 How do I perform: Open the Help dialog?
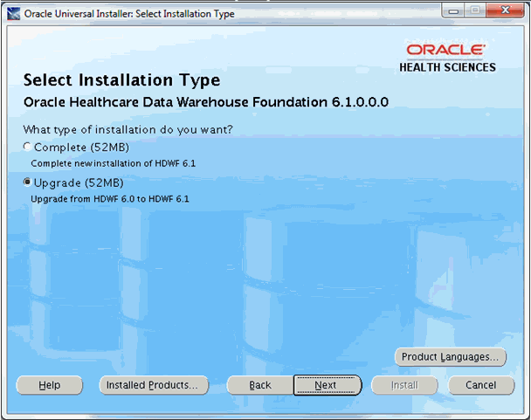(50, 385)
